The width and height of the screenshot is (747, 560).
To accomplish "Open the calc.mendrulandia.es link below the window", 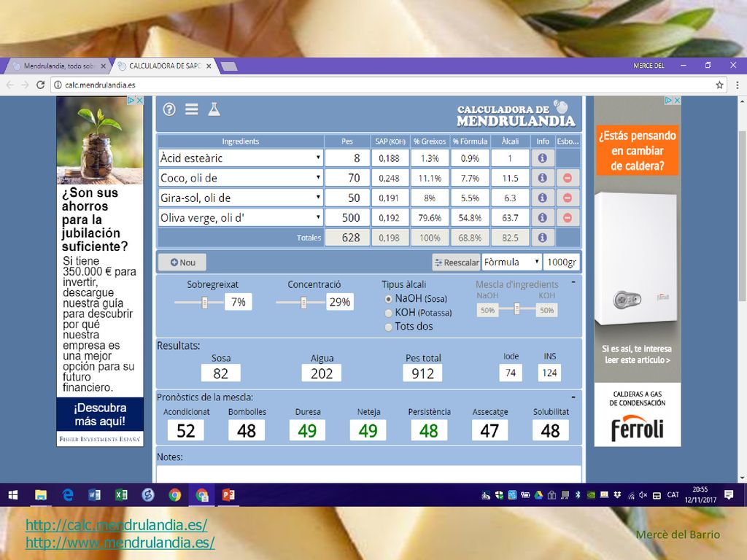I will point(116,525).
